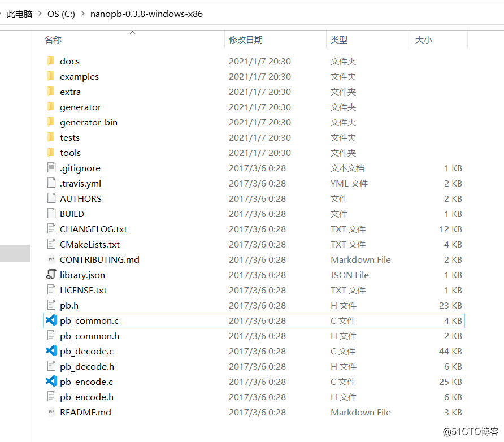The height and width of the screenshot is (442, 504).
Task: Select the pb.h file icon
Action: 51,305
